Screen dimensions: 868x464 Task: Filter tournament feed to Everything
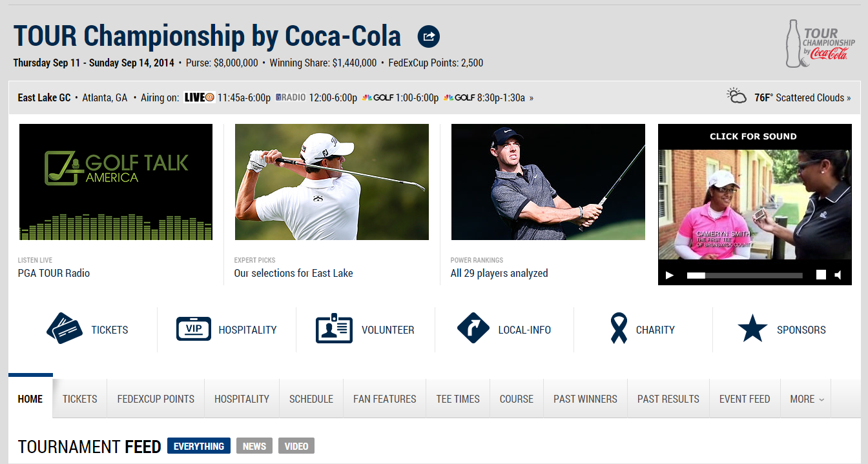[x=199, y=446]
